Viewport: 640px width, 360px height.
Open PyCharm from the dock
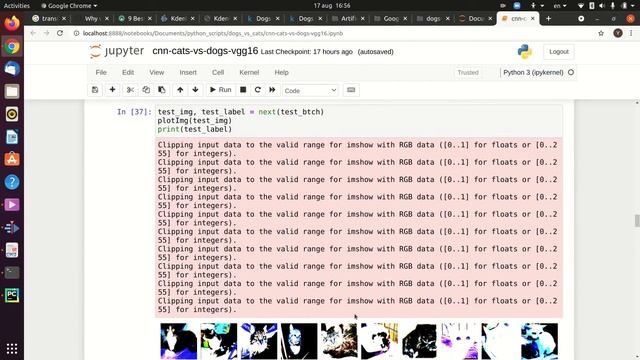tap(12, 295)
